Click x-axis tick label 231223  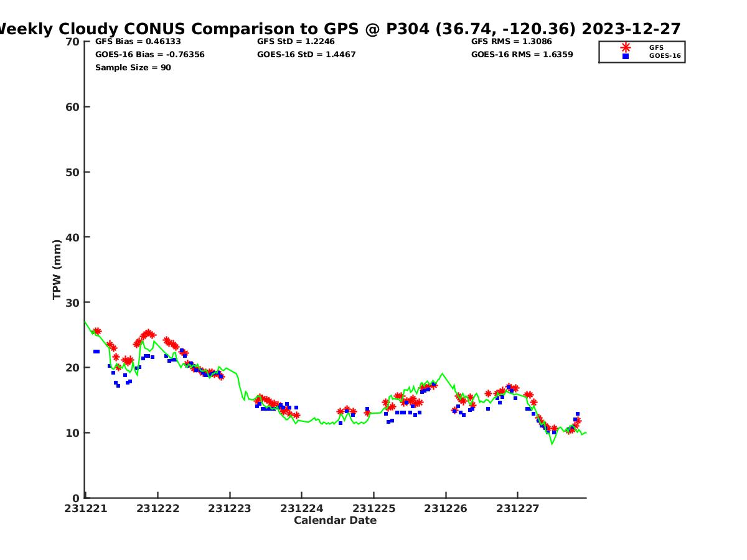[x=230, y=509]
